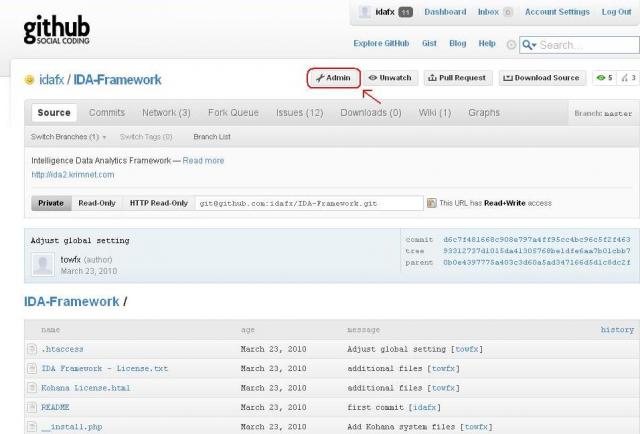Open the Gist link
Screen dimensions: 640x434
click(x=429, y=43)
